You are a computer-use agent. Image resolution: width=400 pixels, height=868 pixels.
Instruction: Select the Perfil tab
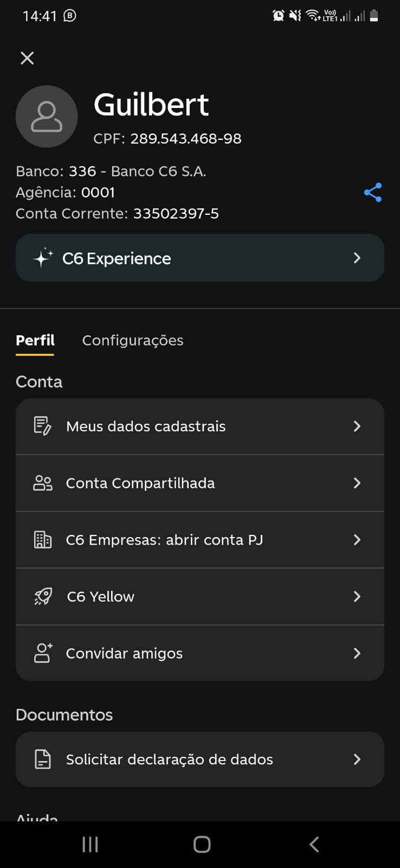(x=35, y=341)
